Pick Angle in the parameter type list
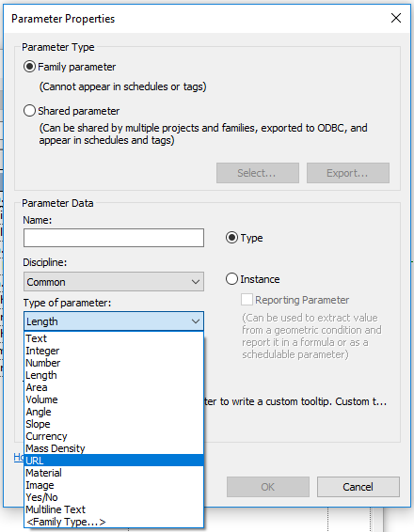This screenshot has width=414, height=532. point(114,412)
